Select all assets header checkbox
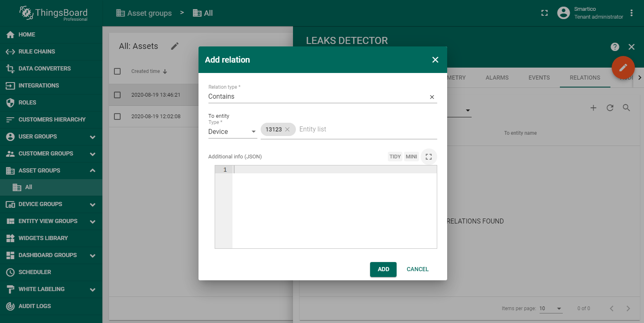This screenshot has width=644, height=323. point(117,71)
